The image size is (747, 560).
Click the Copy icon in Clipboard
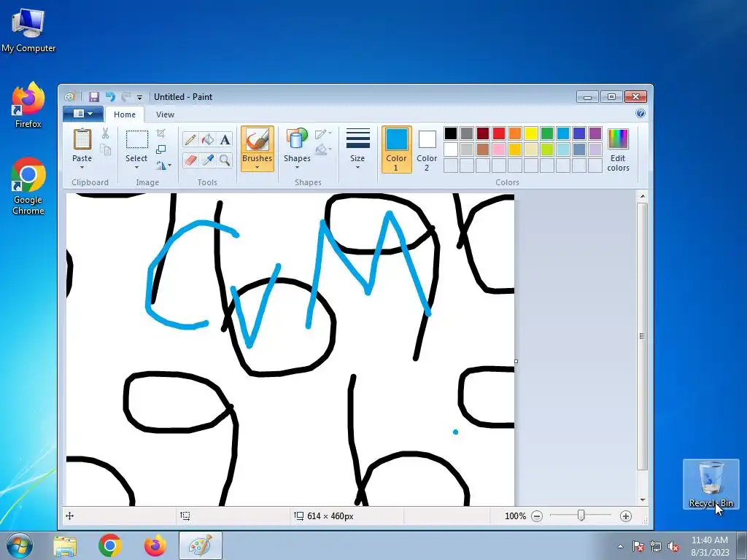coord(105,150)
